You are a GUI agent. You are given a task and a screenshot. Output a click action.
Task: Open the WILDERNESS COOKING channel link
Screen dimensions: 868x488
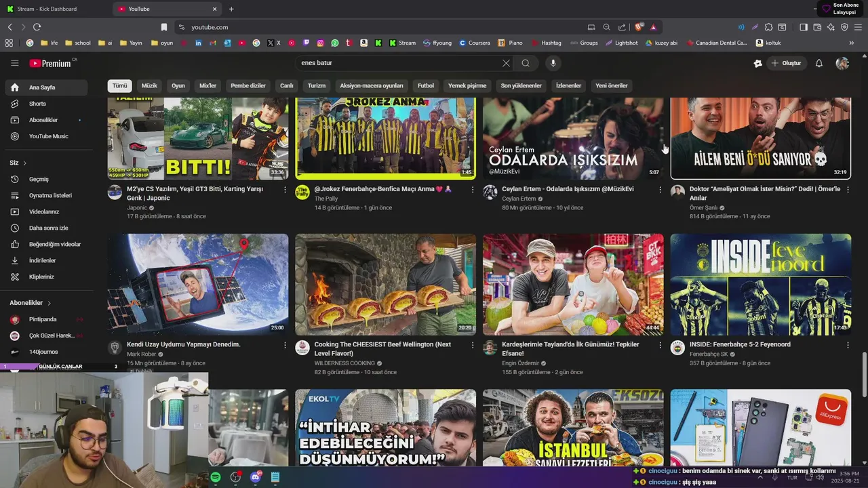344,363
